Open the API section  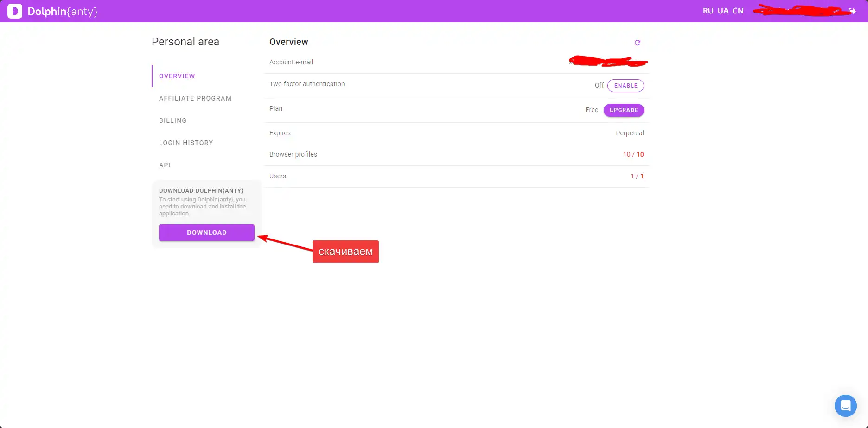165,165
